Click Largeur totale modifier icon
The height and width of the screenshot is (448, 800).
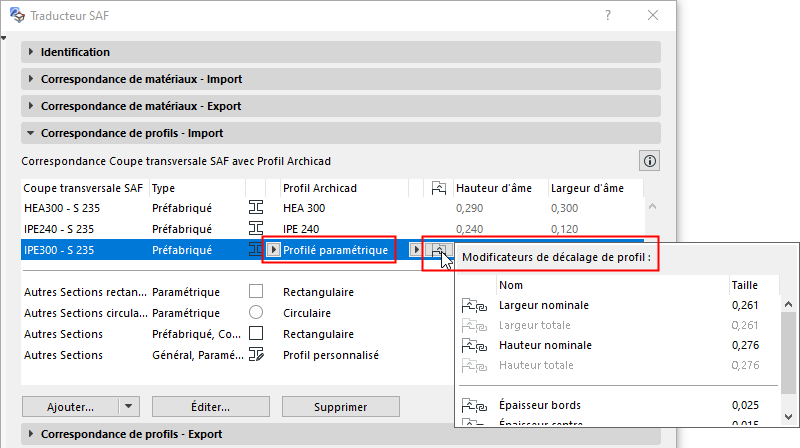pyautogui.click(x=474, y=326)
